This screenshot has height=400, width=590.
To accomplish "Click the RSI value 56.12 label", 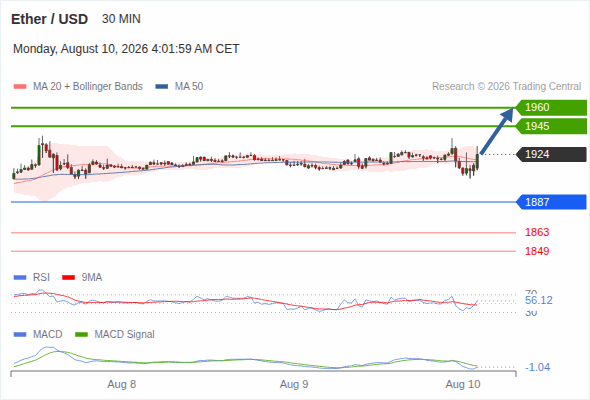I will pyautogui.click(x=539, y=300).
